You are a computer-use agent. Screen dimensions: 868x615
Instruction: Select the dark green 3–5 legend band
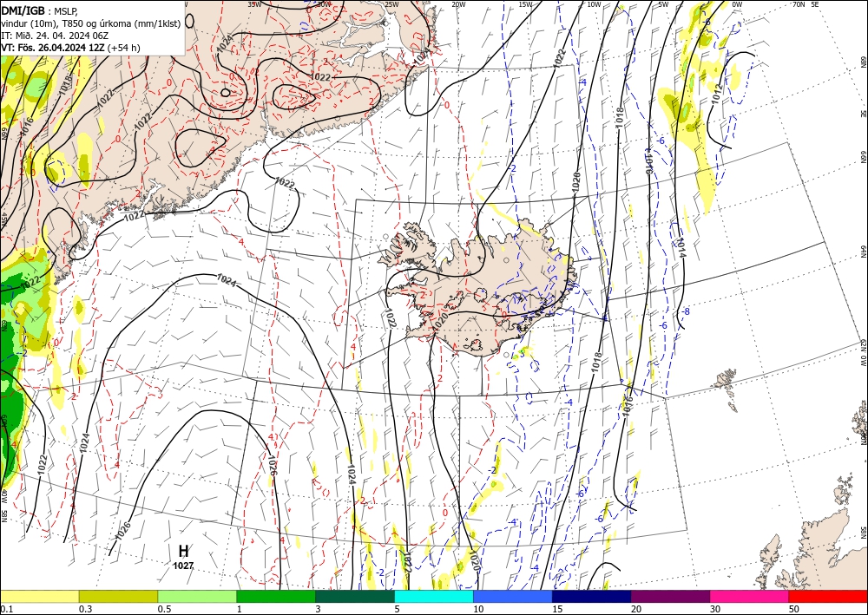(x=355, y=596)
